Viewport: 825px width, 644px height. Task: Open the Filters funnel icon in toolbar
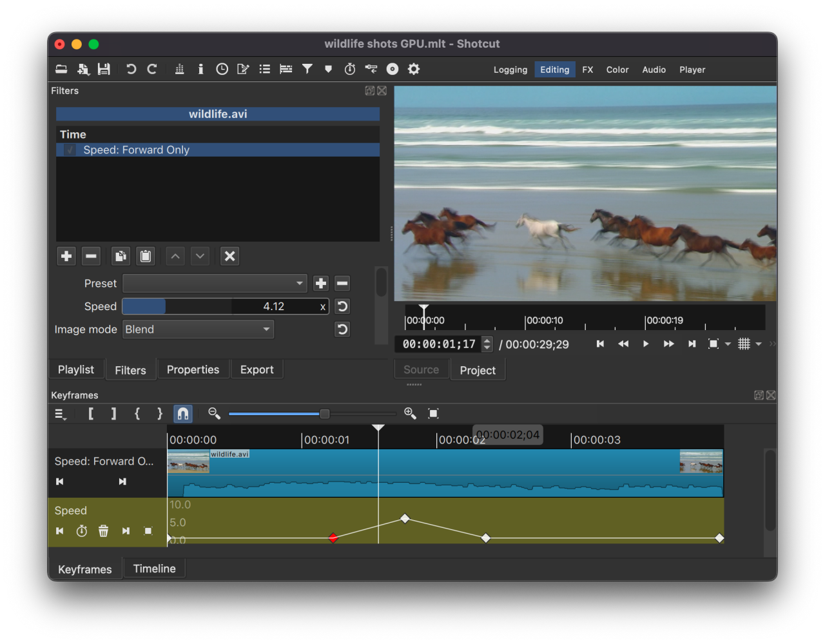pos(307,69)
